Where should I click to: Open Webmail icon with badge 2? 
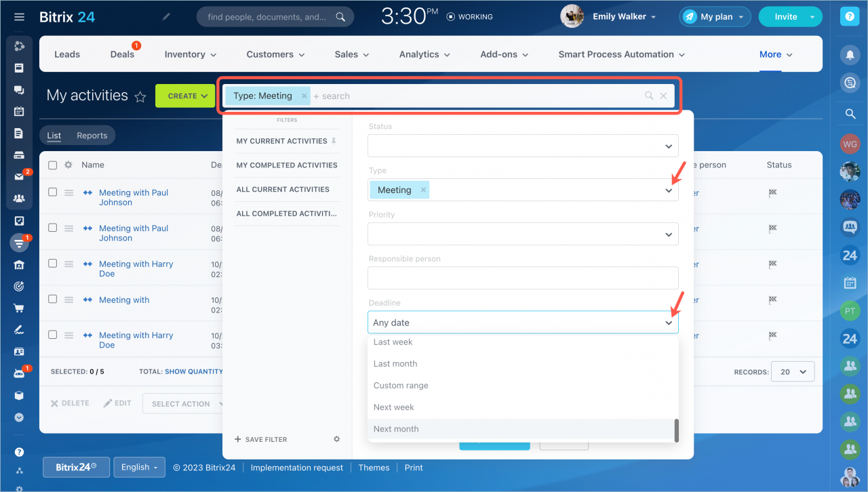19,177
